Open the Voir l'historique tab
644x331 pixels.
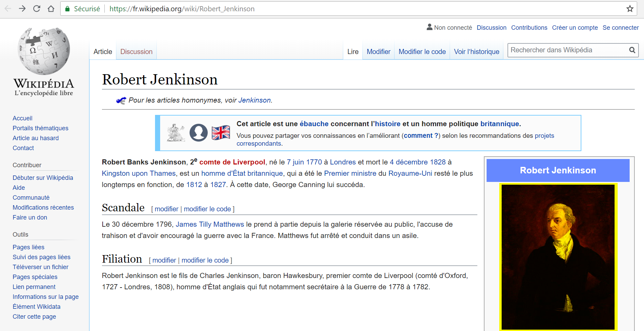pyautogui.click(x=476, y=52)
